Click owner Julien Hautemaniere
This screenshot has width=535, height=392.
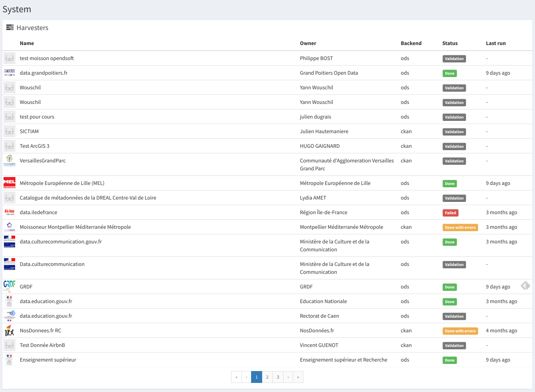pyautogui.click(x=324, y=131)
